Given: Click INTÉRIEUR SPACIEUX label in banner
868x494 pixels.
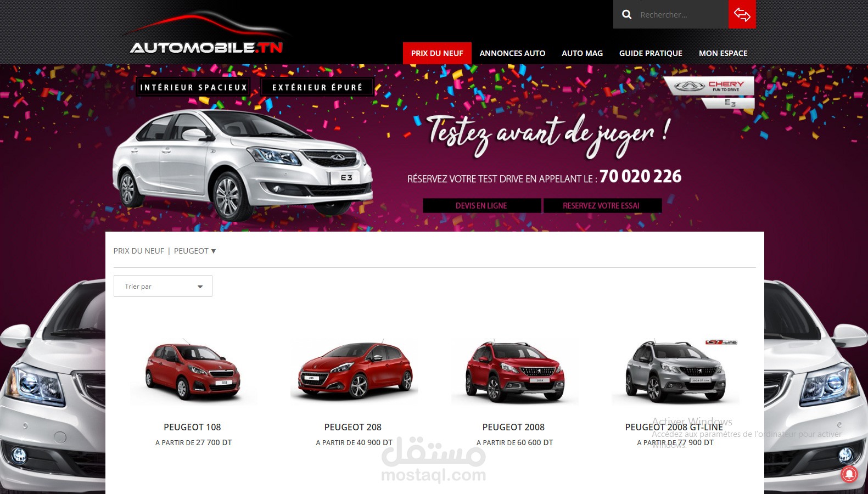Looking at the screenshot, I should pyautogui.click(x=193, y=87).
